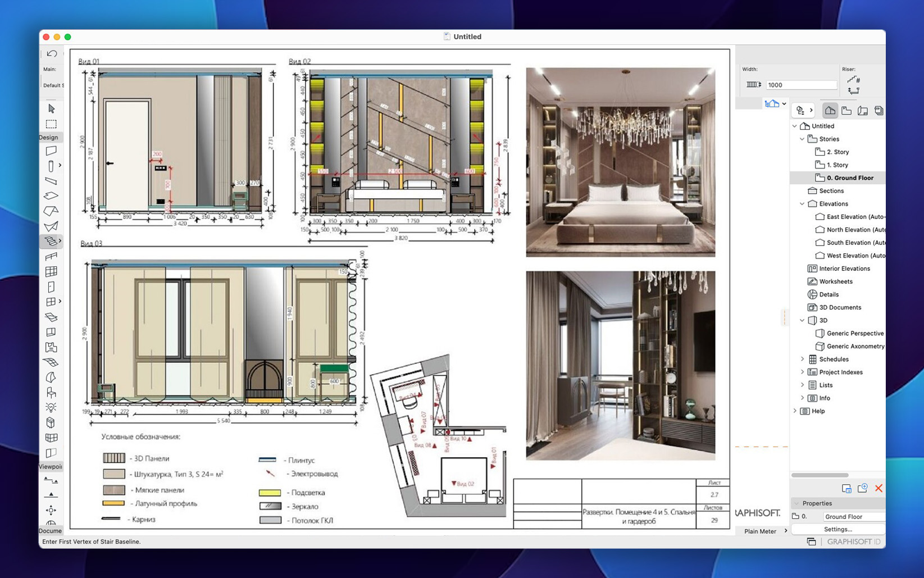Viewport: 924px width, 578px height.
Task: Click the Undo arrow icon
Action: [x=52, y=54]
